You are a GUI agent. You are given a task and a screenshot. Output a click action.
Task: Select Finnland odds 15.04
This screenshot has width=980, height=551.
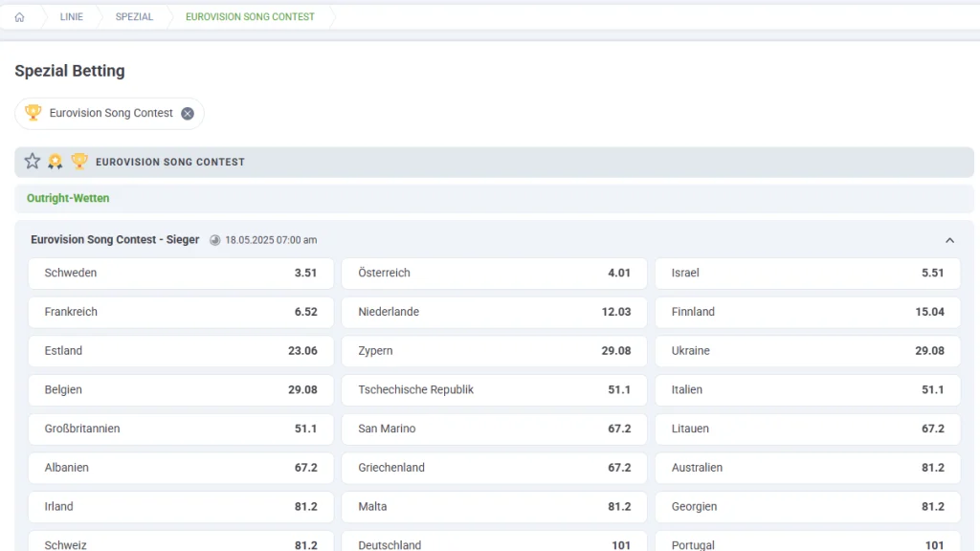pyautogui.click(x=808, y=313)
